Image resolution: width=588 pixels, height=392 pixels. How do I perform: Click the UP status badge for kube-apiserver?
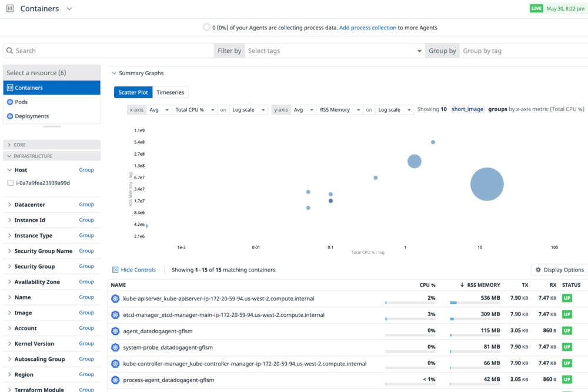coord(567,299)
